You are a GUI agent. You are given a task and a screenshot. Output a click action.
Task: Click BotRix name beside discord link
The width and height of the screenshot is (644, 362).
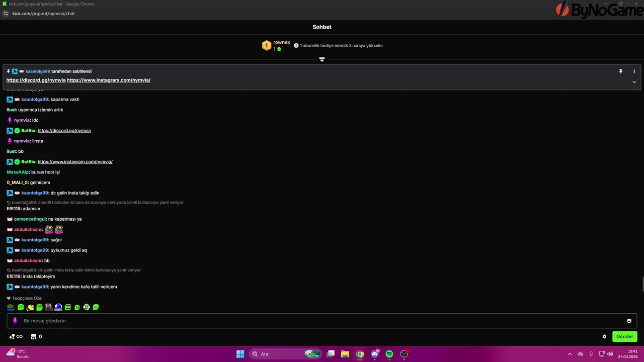point(29,131)
